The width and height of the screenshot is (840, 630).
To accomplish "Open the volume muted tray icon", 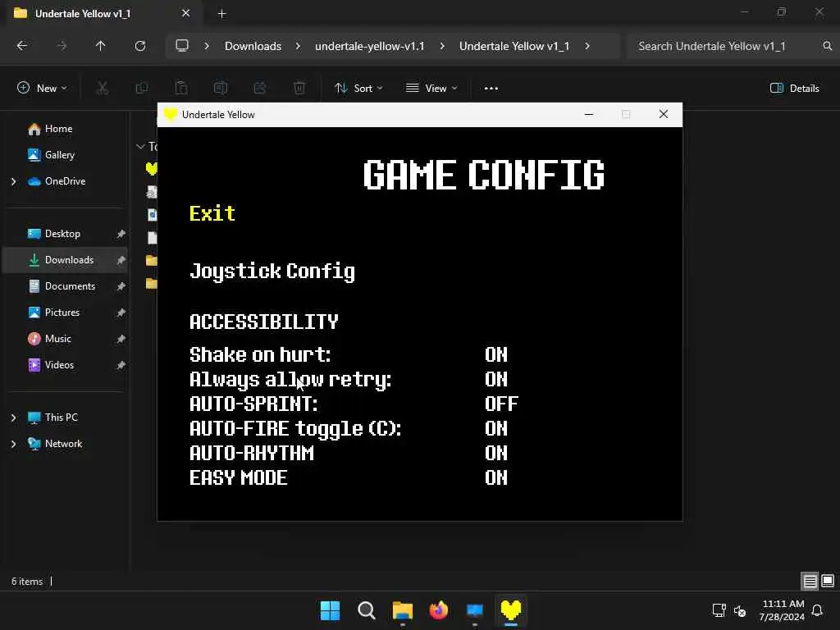I will [x=740, y=610].
